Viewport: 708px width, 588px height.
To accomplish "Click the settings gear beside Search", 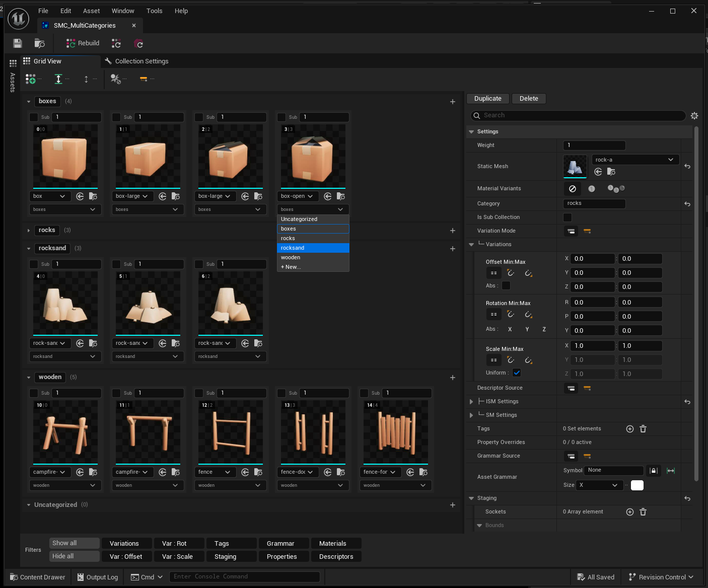I will click(x=694, y=116).
